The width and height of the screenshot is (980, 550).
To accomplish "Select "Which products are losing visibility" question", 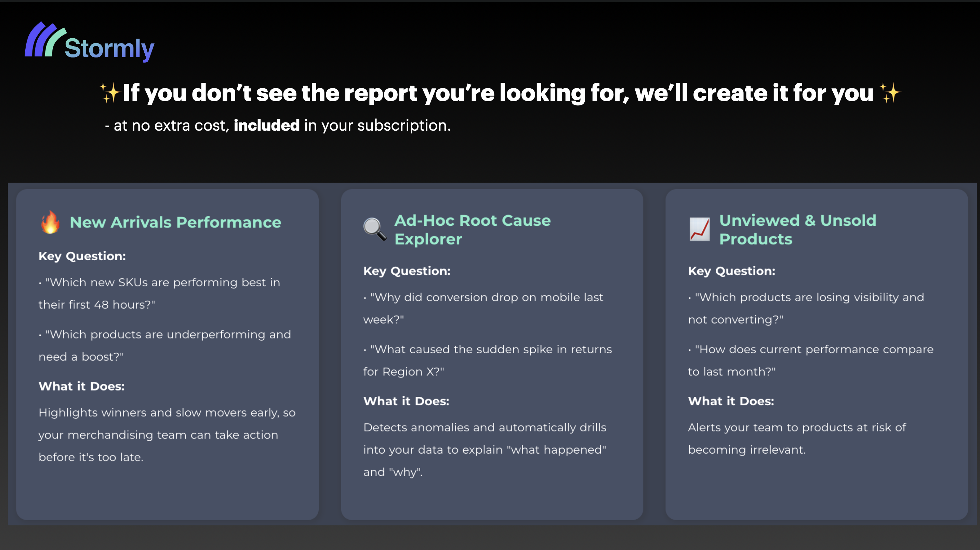I will (x=806, y=308).
